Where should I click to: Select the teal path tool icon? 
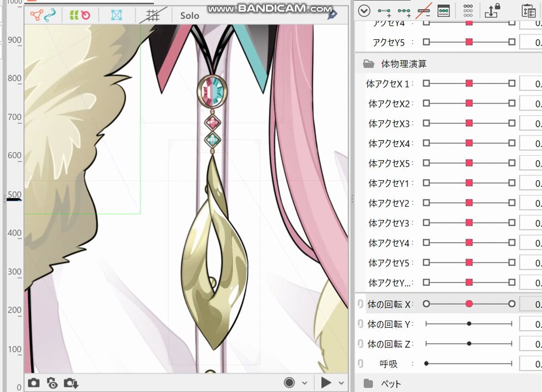click(x=50, y=15)
